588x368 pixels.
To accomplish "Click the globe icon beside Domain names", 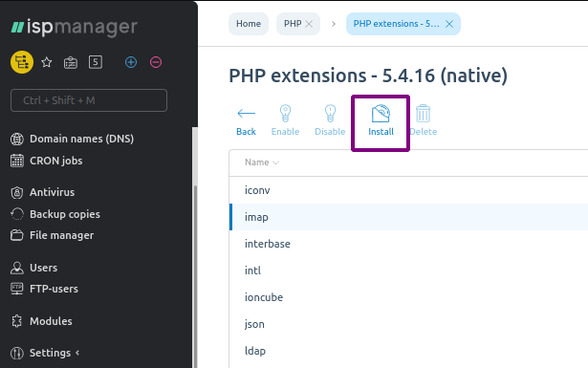I will (17, 139).
